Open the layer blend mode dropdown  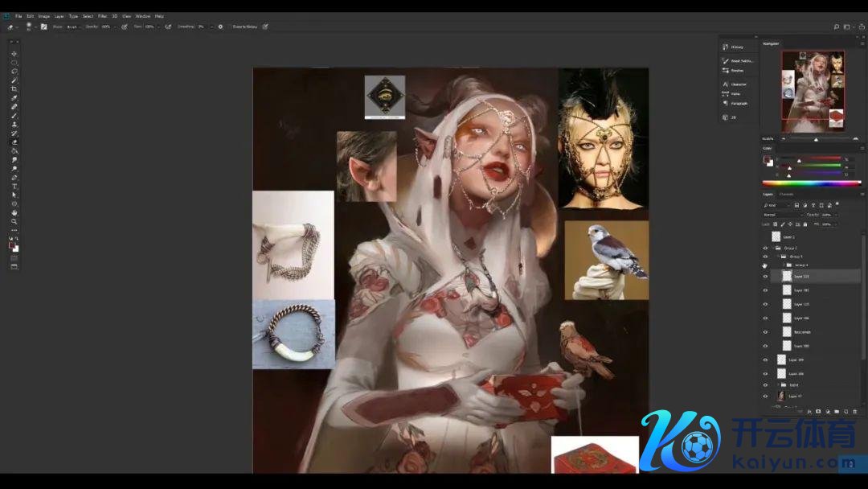[783, 215]
